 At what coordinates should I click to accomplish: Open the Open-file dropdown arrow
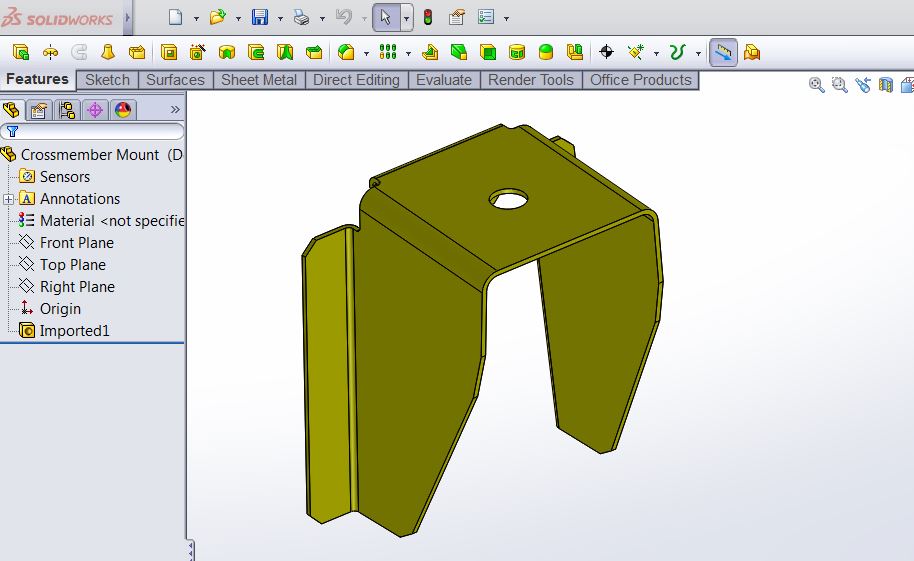click(238, 18)
